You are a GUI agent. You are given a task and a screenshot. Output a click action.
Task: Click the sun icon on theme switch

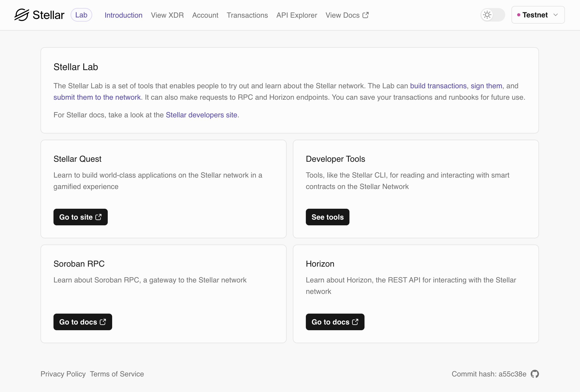[x=487, y=15]
